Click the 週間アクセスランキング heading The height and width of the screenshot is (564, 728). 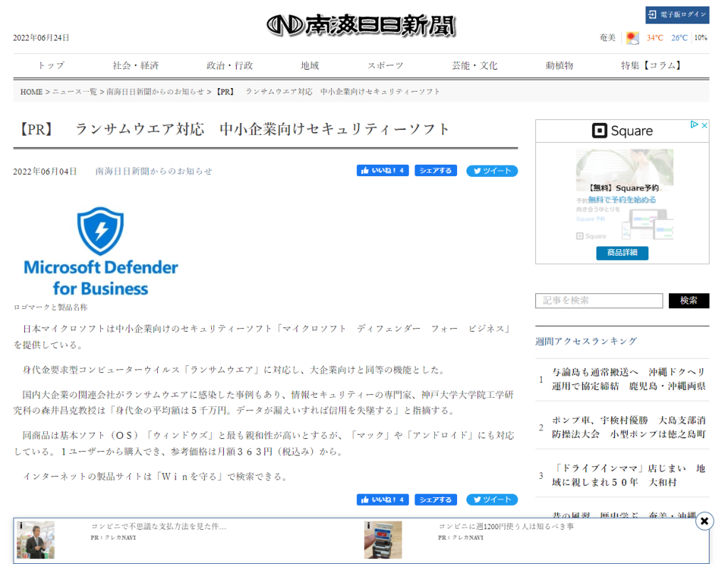pos(586,342)
